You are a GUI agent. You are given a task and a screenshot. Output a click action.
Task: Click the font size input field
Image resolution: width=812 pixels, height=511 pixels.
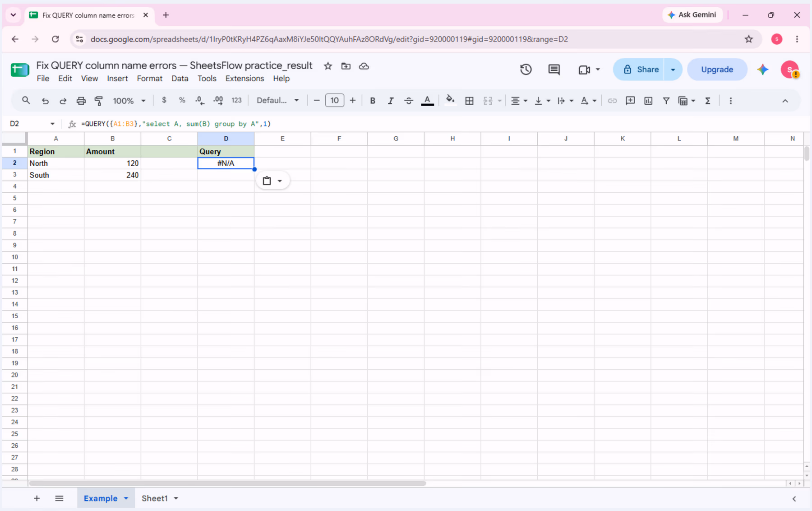(x=334, y=100)
